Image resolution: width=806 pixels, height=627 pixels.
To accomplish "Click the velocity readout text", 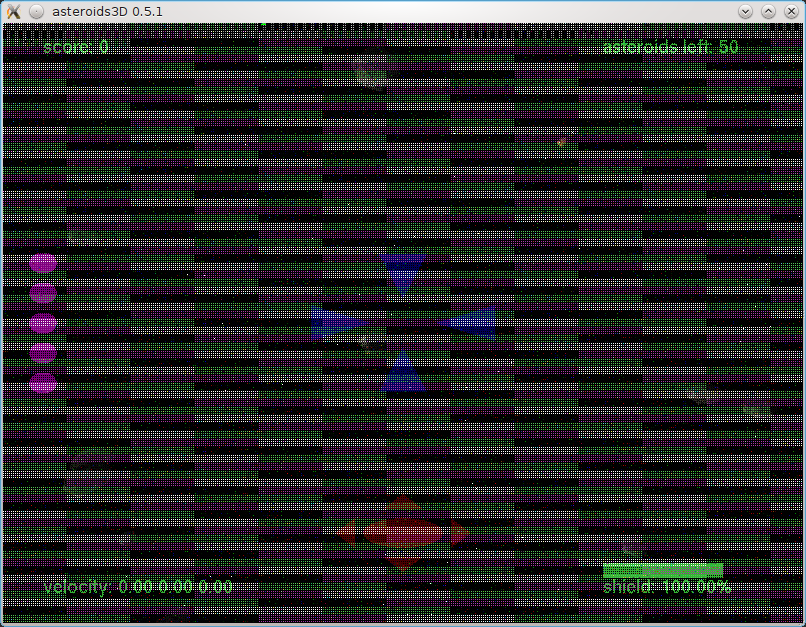I will click(137, 587).
